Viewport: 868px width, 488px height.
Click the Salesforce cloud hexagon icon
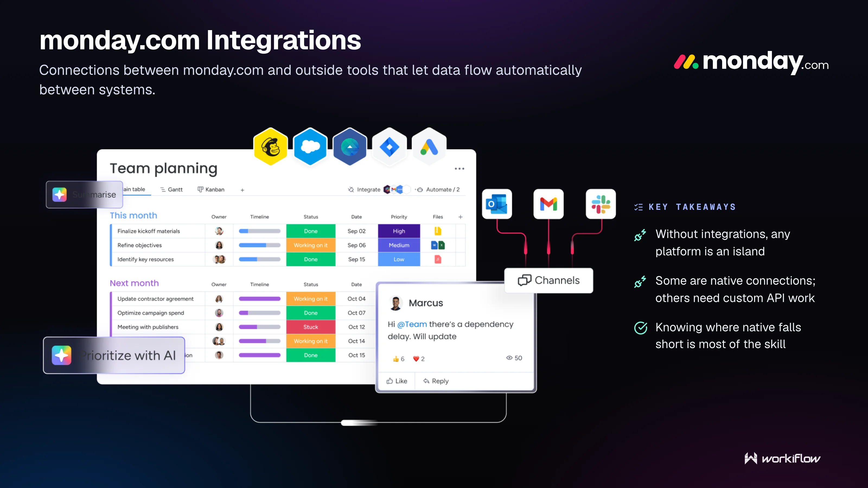click(310, 147)
